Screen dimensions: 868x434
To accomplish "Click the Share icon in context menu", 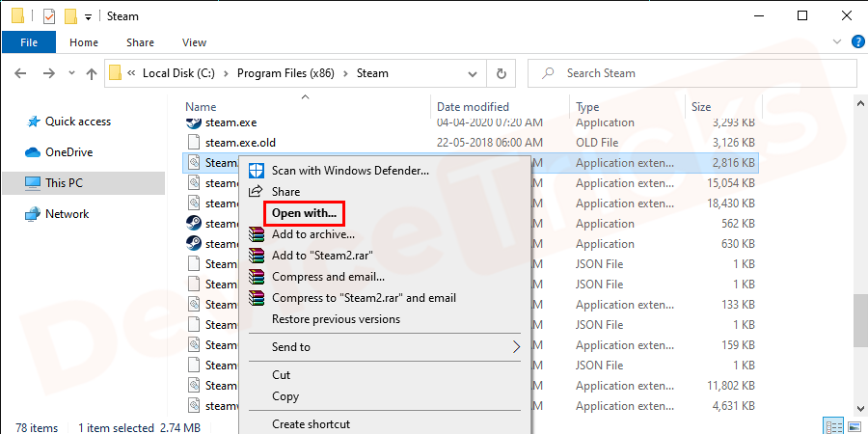I will coord(256,192).
